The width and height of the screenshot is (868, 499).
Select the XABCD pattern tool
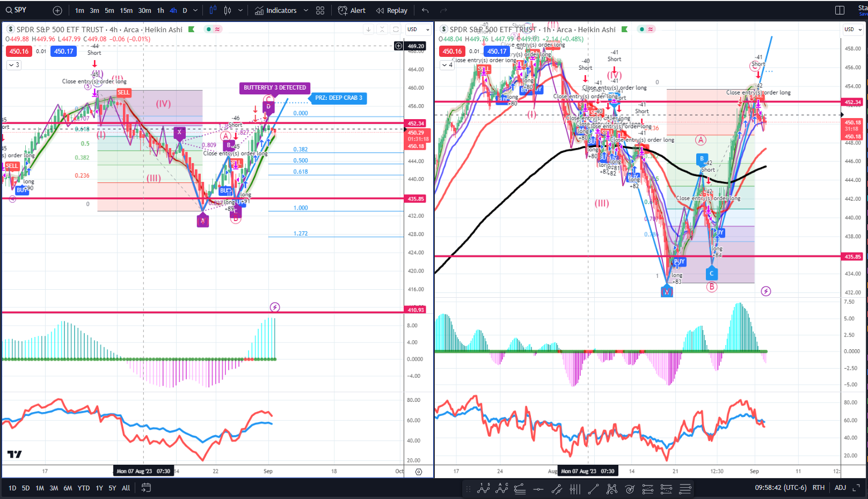[611, 489]
